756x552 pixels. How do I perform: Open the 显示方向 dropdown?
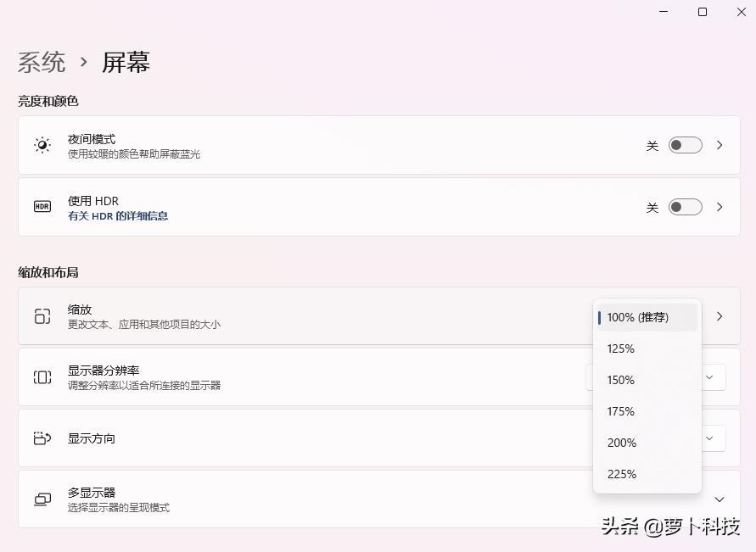coord(711,438)
